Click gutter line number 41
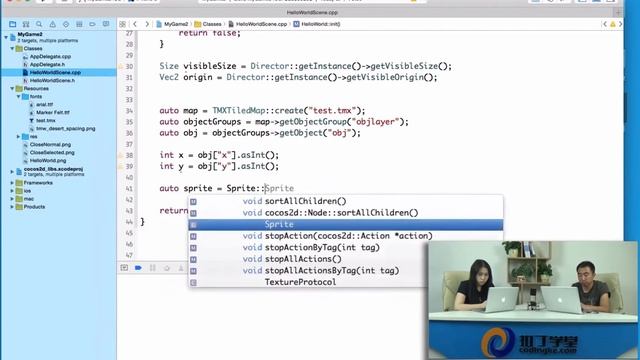 (129, 189)
